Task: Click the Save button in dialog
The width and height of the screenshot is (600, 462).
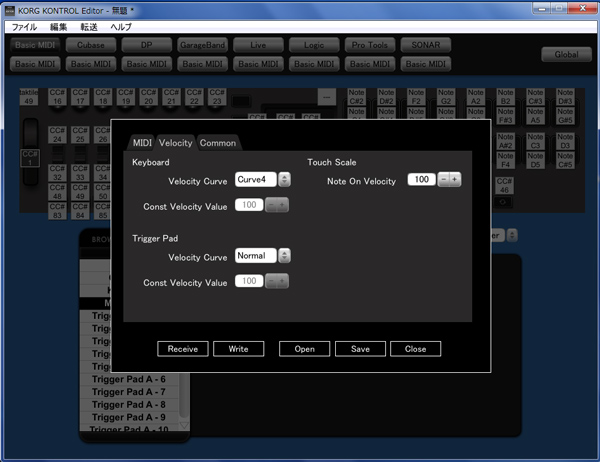Action: (360, 349)
